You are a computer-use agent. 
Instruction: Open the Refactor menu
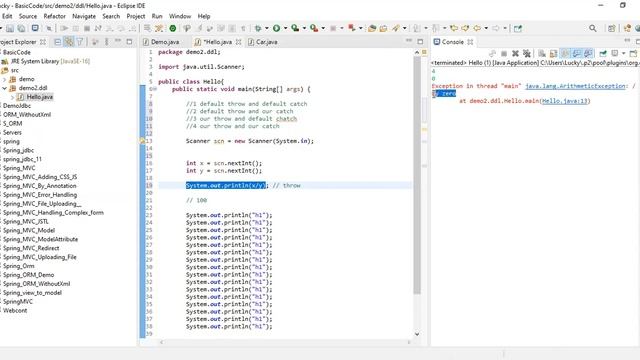54,16
